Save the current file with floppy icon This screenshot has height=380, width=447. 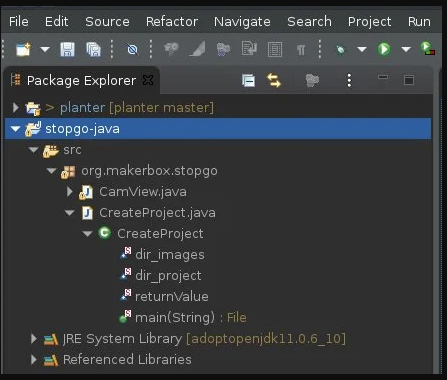[x=67, y=49]
